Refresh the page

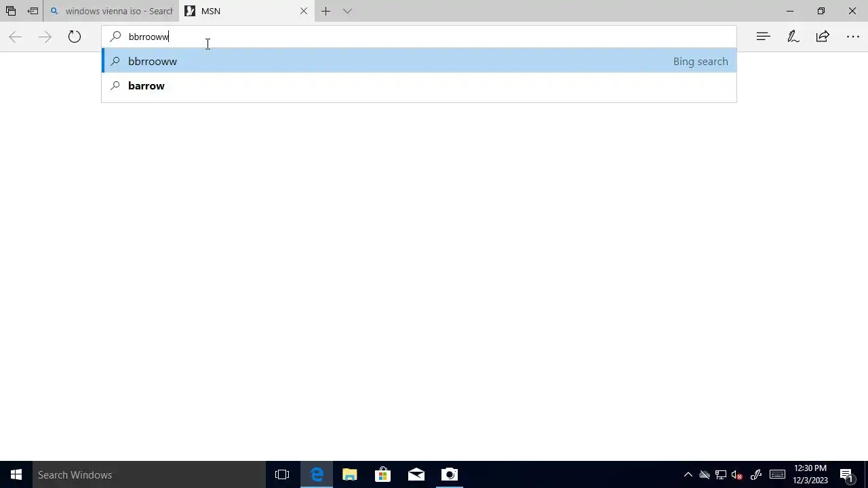(x=75, y=37)
